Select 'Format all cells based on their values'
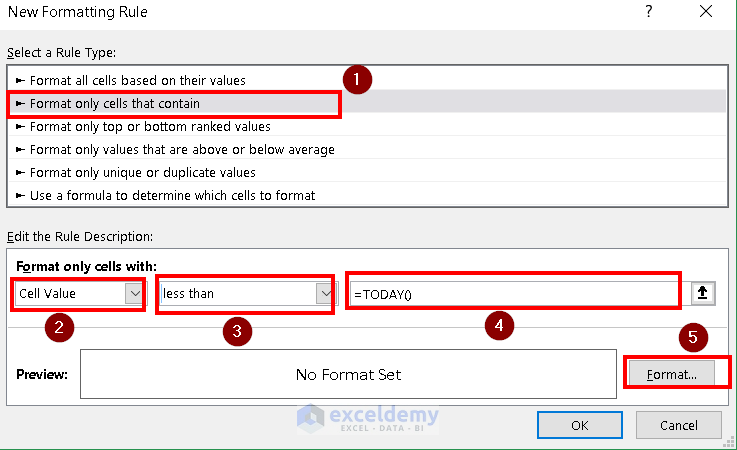737x450 pixels. (137, 80)
